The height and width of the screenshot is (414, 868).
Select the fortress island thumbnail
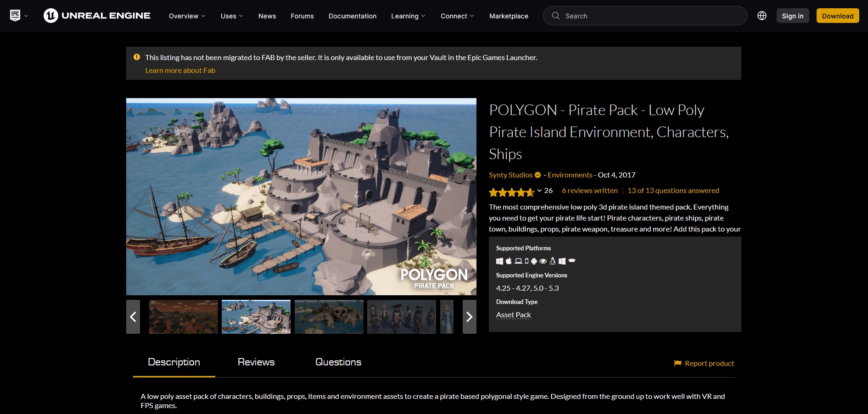click(256, 317)
